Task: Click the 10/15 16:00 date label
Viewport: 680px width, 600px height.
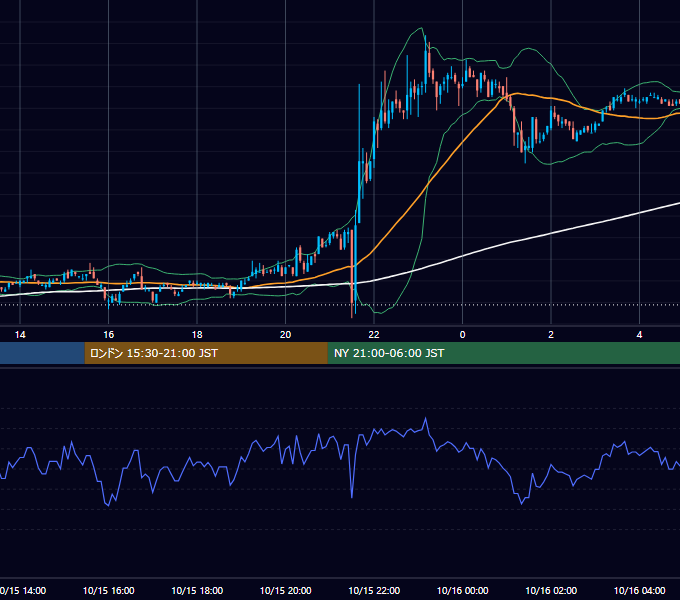Action: click(x=108, y=590)
